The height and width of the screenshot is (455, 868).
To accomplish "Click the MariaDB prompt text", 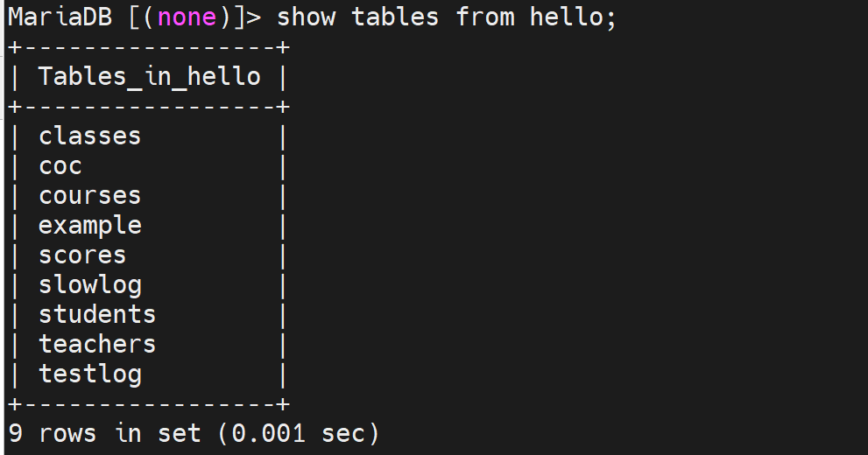I will pos(60,17).
